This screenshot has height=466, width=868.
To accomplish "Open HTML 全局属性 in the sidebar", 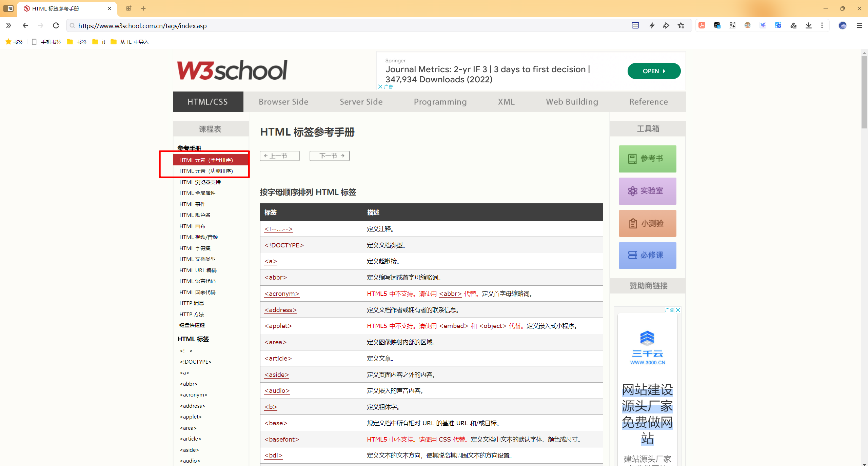I will pos(197,193).
